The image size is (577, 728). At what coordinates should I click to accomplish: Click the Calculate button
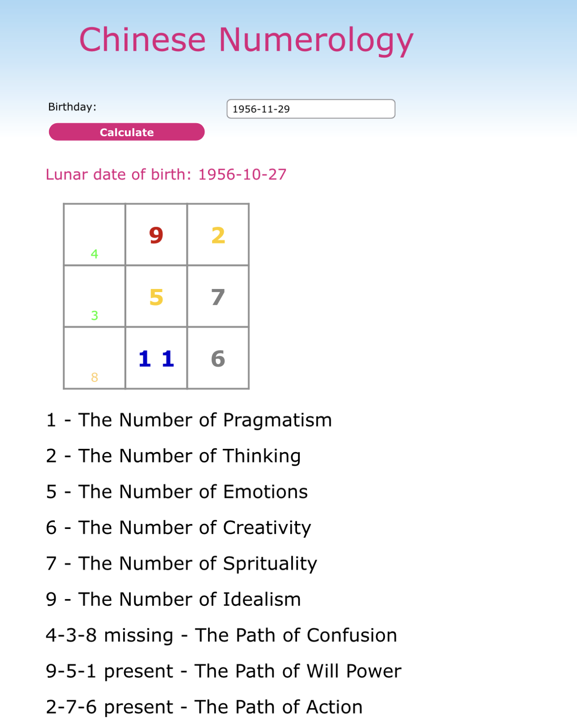pyautogui.click(x=126, y=132)
